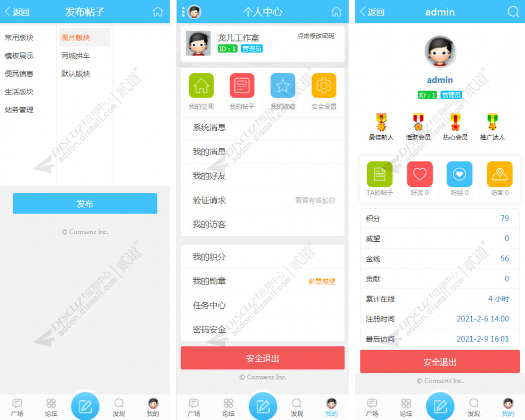
Task: Click blue admin username text
Action: pyautogui.click(x=440, y=80)
